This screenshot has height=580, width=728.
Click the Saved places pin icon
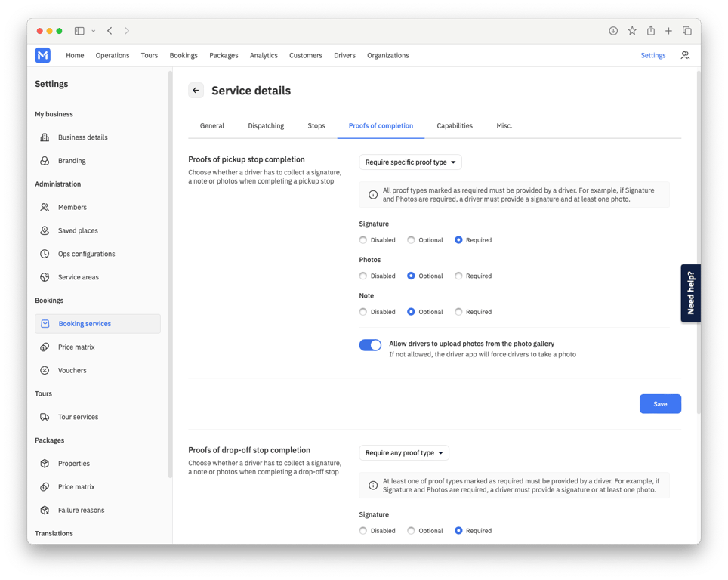coord(45,230)
